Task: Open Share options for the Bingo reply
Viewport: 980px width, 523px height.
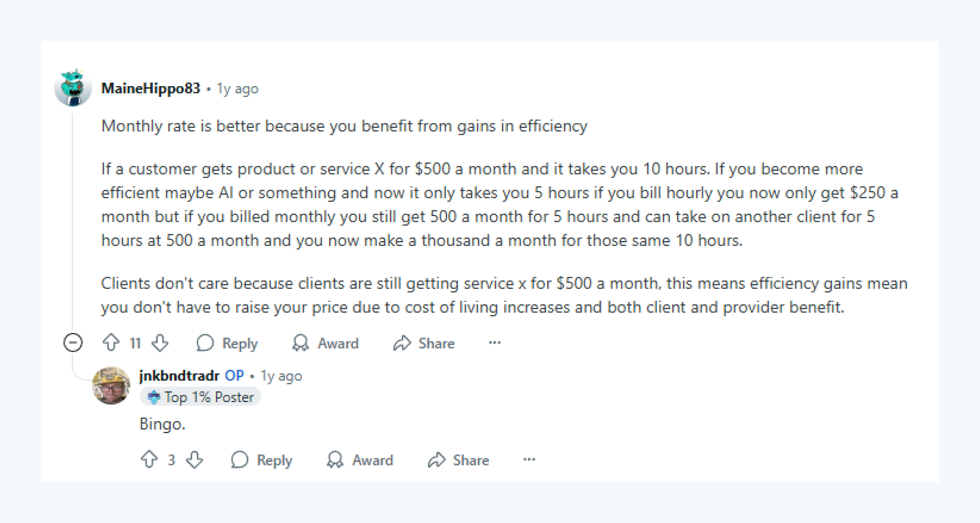Action: 459,460
